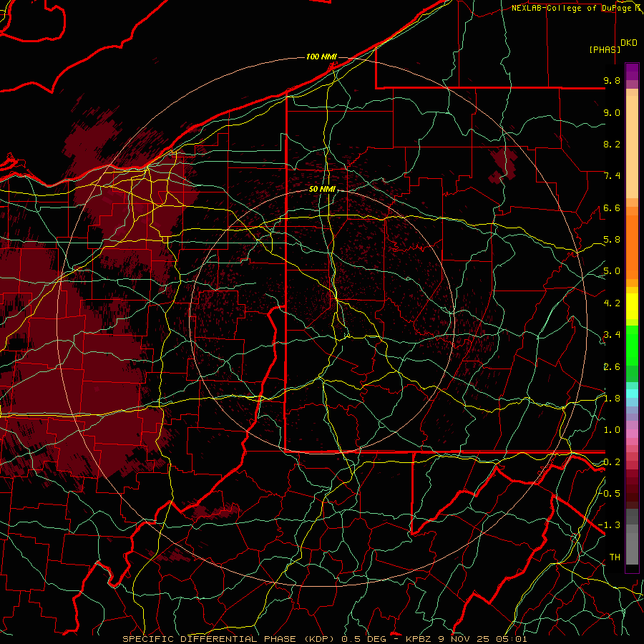This screenshot has width=644, height=644.
Task: Select the 5.0 scale value
Action: coord(612,271)
